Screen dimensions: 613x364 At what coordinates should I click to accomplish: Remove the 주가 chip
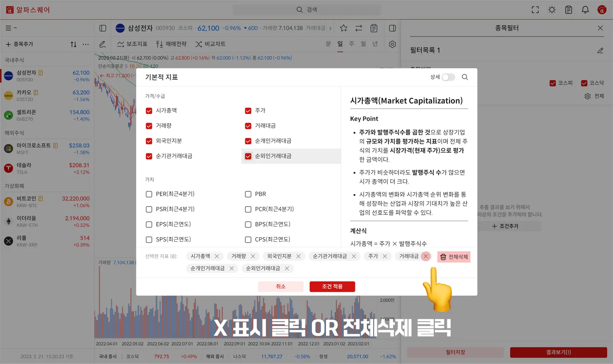coord(385,256)
